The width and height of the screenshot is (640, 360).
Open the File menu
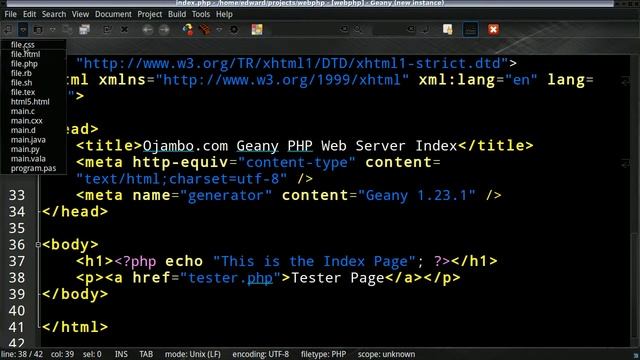(11, 14)
